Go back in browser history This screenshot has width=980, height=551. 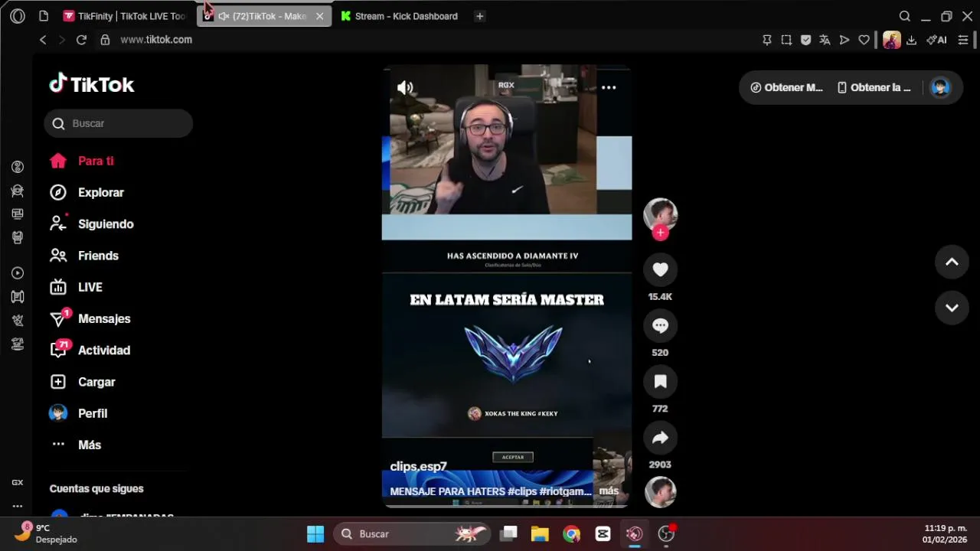(x=43, y=40)
